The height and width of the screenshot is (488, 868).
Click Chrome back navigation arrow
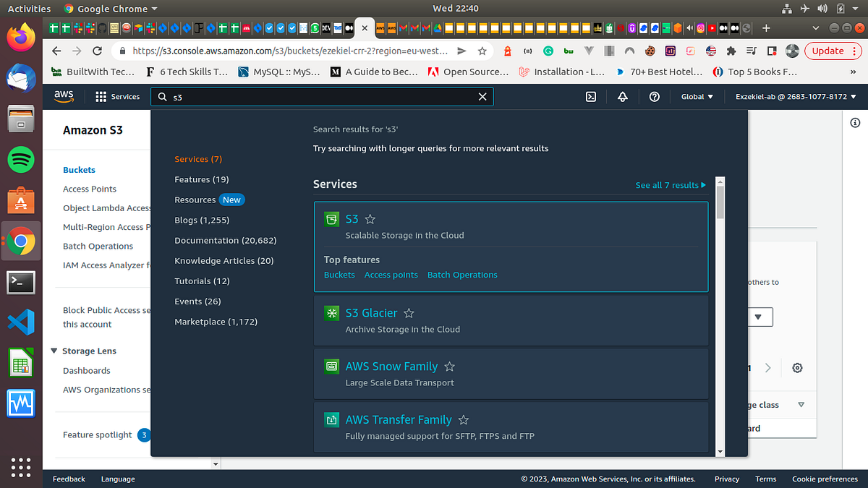pos(57,51)
